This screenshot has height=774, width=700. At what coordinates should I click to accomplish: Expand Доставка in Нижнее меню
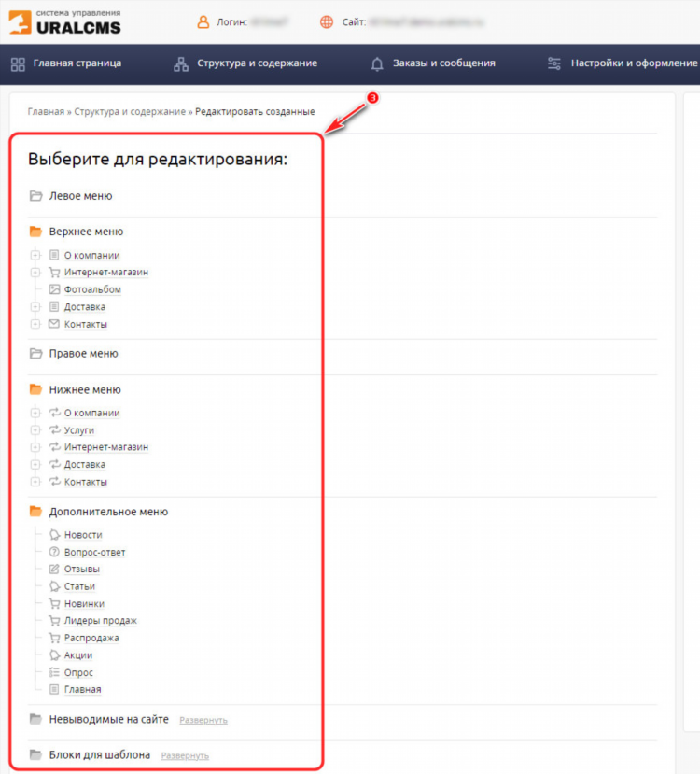tap(35, 465)
